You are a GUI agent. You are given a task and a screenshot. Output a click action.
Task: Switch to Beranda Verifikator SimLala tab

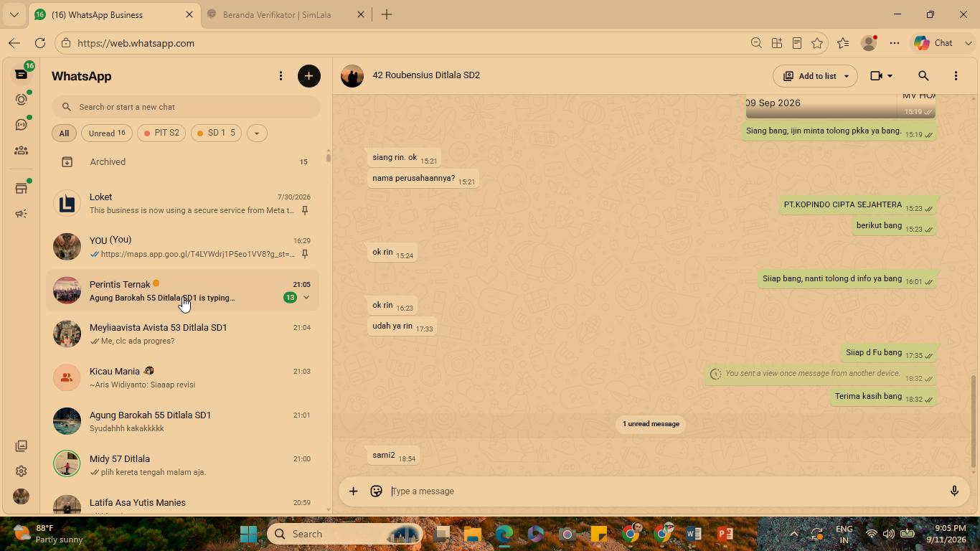pos(285,14)
